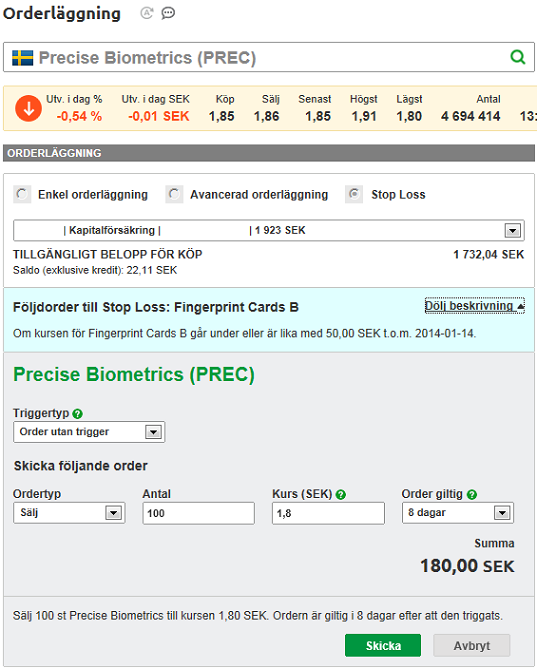Open the Ordertyp Sälj dropdown
537x669 pixels.
[x=69, y=513]
